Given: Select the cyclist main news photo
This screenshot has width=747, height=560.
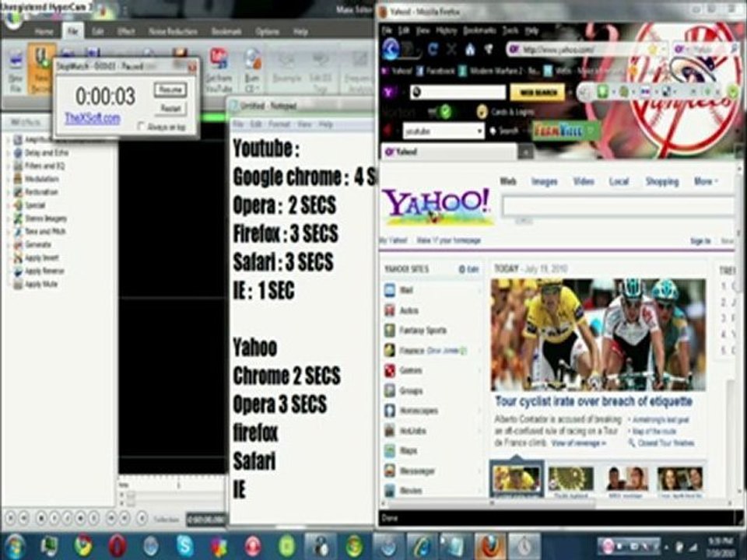Looking at the screenshot, I should (x=598, y=334).
